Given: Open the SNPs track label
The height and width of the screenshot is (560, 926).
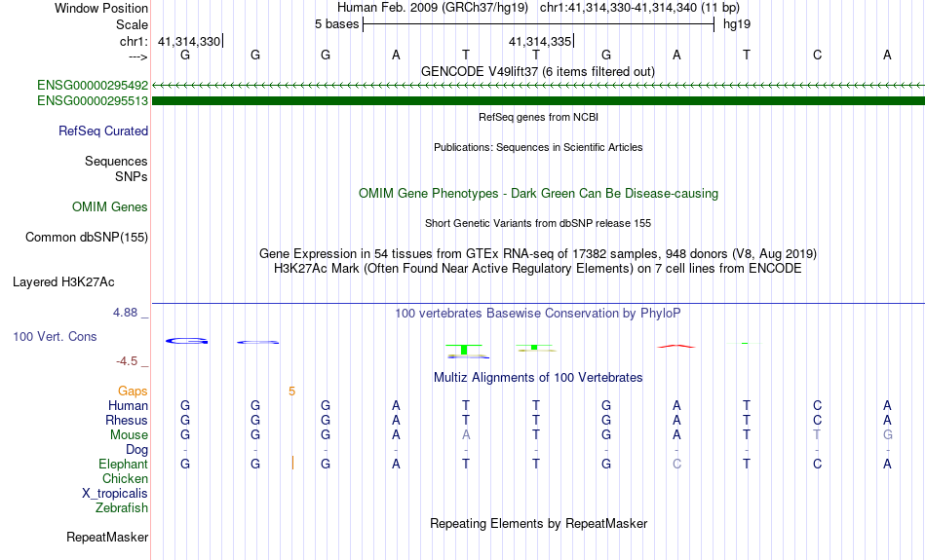Looking at the screenshot, I should tap(132, 176).
